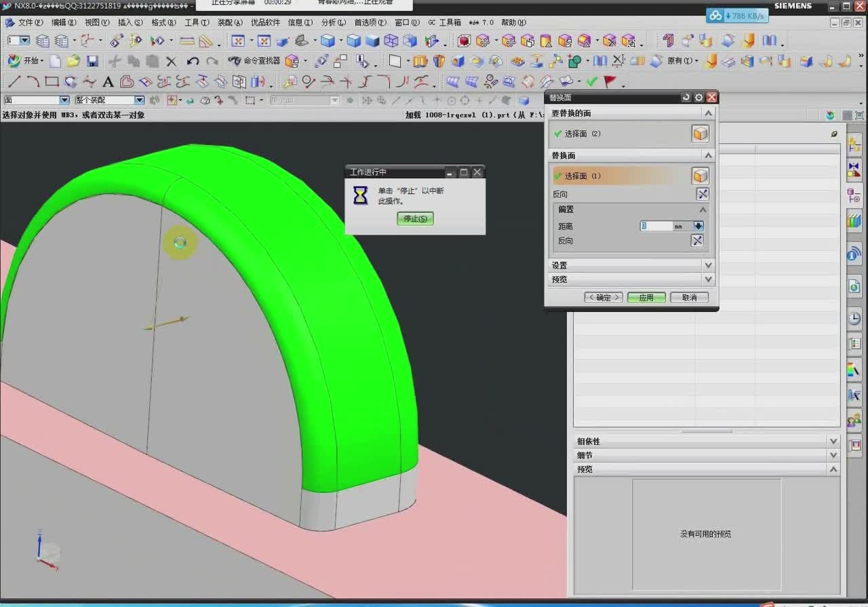
Task: Click face selector cube for 要替换的面
Action: click(700, 134)
